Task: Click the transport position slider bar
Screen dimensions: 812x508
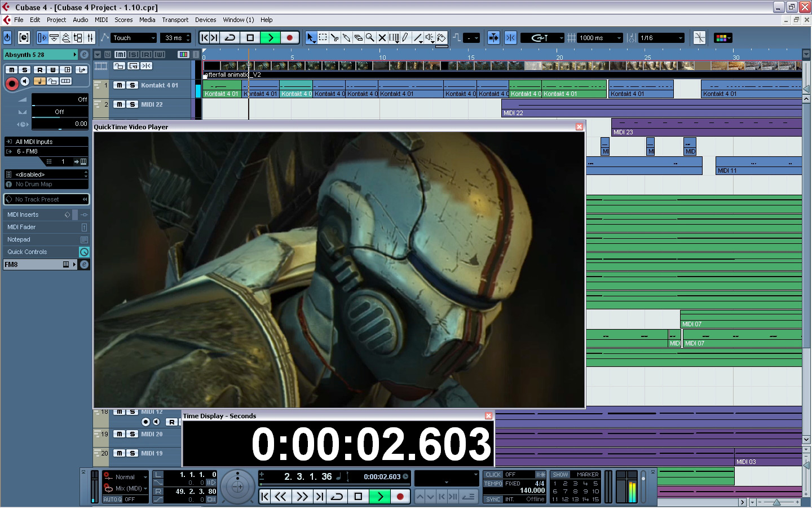Action: click(333, 484)
